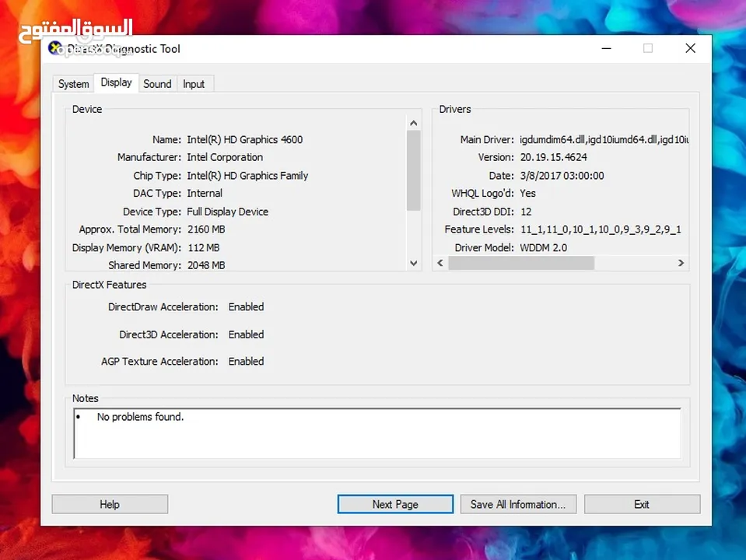
Task: Click the Feature Levels value list
Action: pyautogui.click(x=601, y=229)
